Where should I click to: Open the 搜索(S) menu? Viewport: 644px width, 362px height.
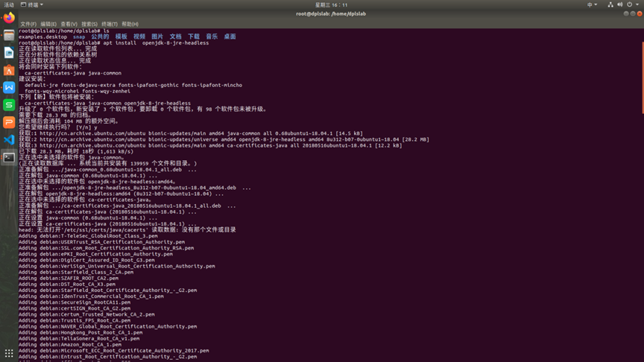pyautogui.click(x=89, y=25)
